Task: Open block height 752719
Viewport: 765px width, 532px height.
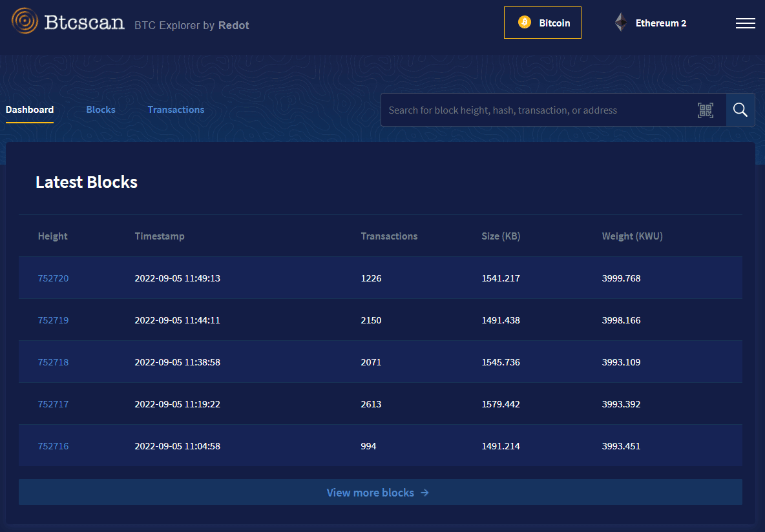Action: [53, 320]
